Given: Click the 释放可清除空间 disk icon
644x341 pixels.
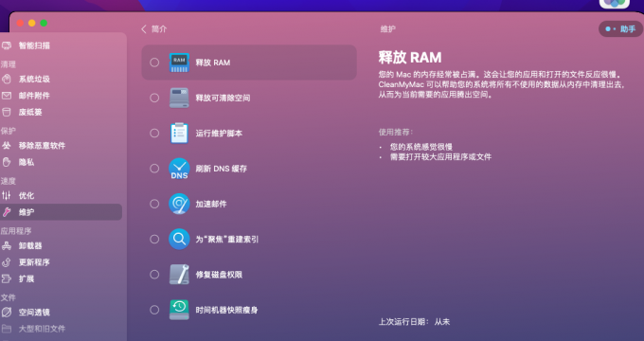Looking at the screenshot, I should pos(179,98).
